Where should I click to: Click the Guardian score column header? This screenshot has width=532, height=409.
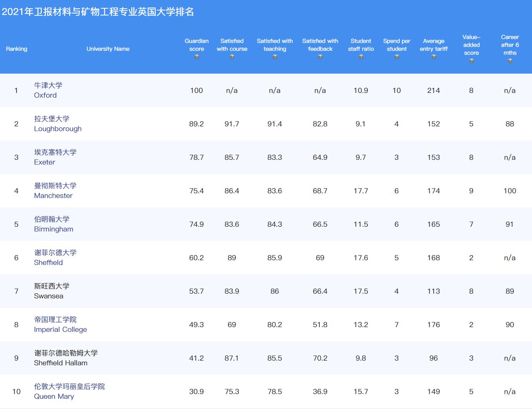pyautogui.click(x=197, y=45)
